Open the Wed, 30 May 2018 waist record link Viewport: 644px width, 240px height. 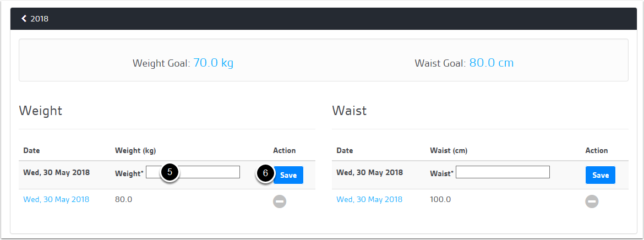pos(369,200)
